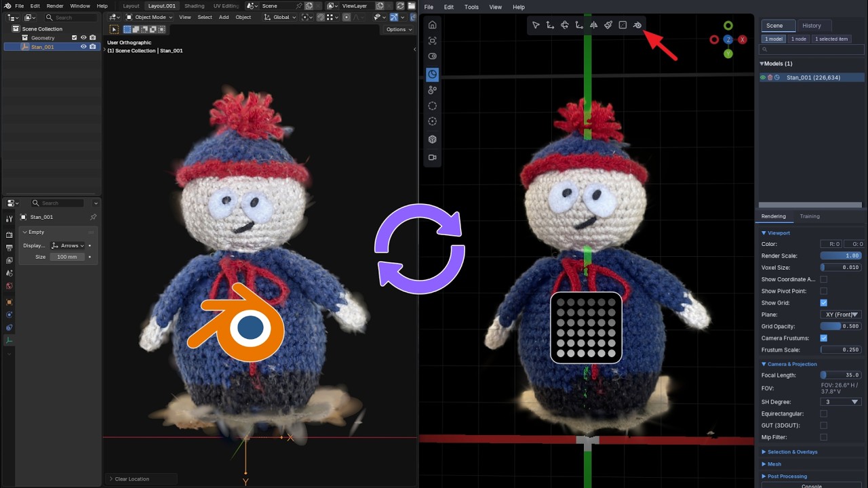This screenshot has width=868, height=488.
Task: Click the highlighted pie-chart splat icon in sidebar
Action: click(432, 74)
